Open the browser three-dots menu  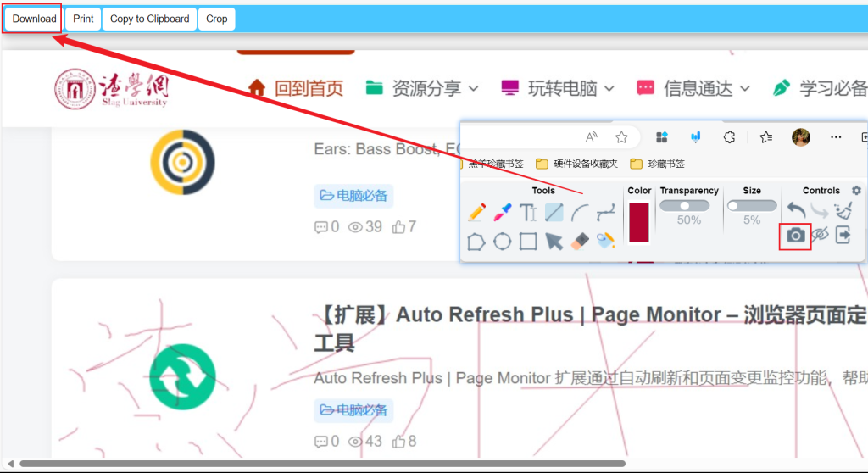[836, 137]
